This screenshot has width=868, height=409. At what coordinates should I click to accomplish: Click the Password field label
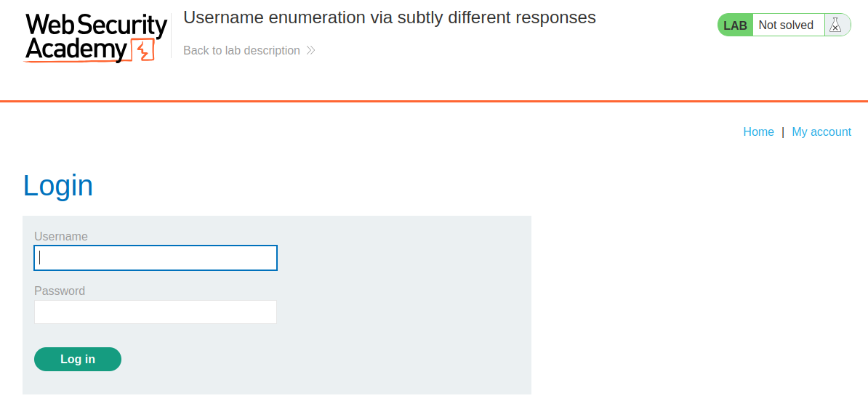[60, 291]
